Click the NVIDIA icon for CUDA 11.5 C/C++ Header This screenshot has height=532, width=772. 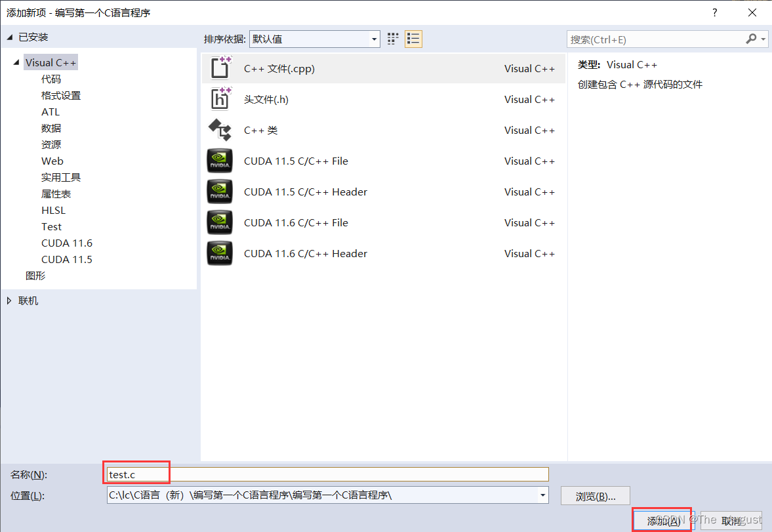(x=220, y=192)
